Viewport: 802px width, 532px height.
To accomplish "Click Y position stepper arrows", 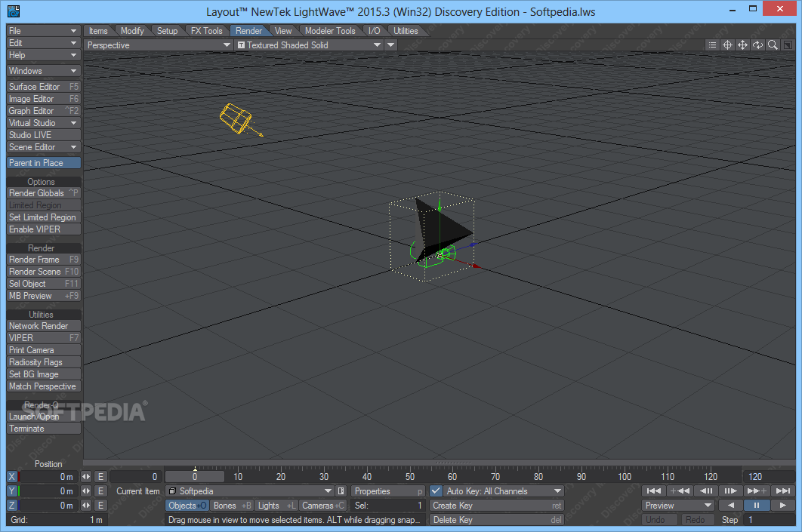I will point(86,490).
